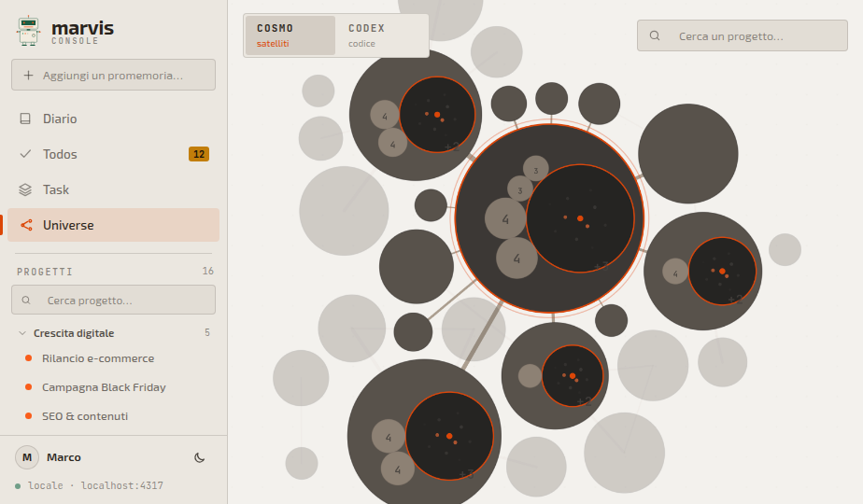Click the orange dot next to Rilancio e-commerce
The image size is (863, 504).
[x=29, y=358]
